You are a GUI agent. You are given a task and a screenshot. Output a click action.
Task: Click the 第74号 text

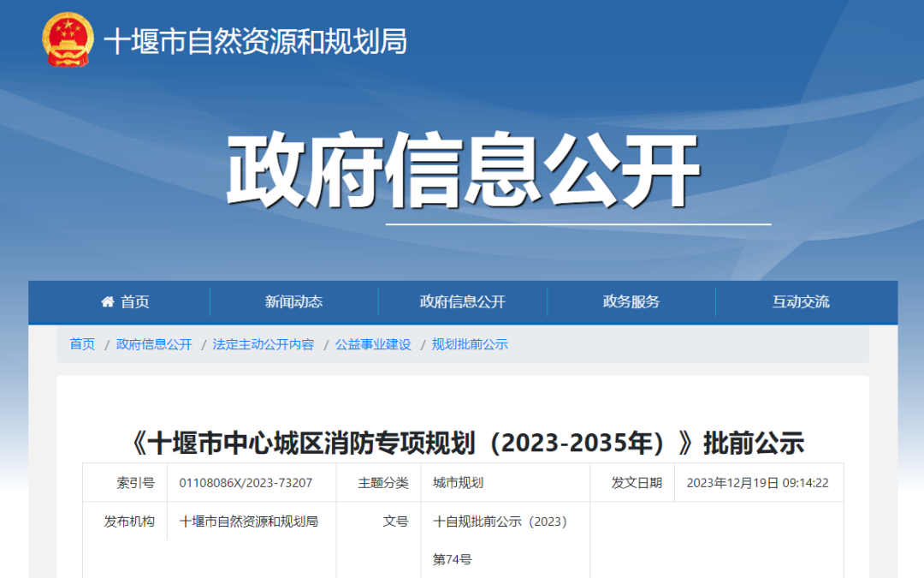click(x=453, y=559)
